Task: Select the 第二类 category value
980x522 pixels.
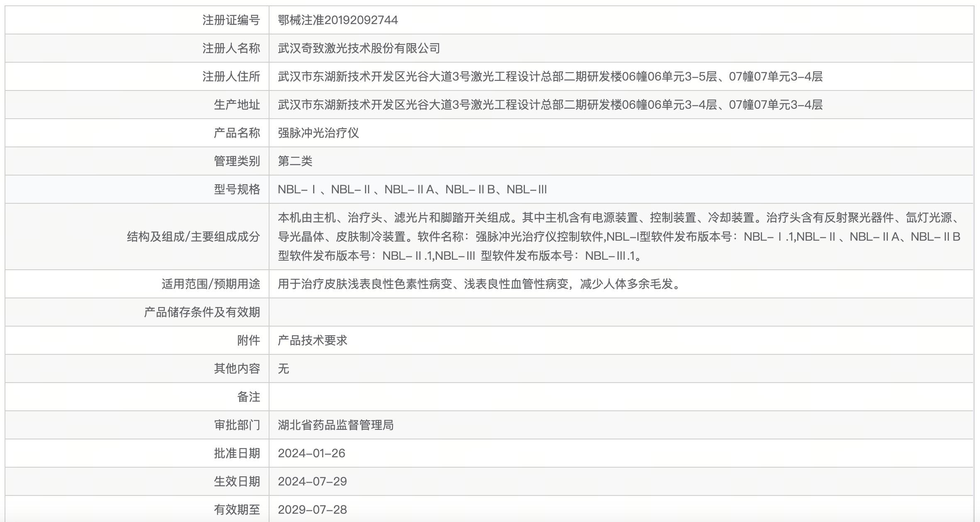Action: (x=295, y=161)
